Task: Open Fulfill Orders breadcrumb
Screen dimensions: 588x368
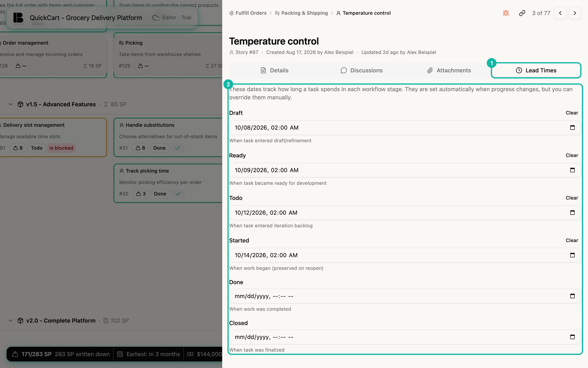Action: (248, 13)
